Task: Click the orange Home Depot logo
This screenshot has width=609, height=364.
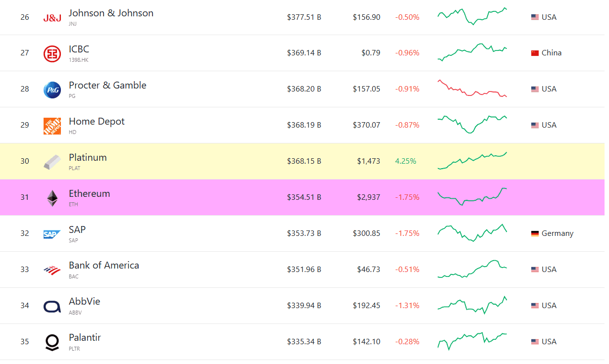Action: (x=52, y=126)
